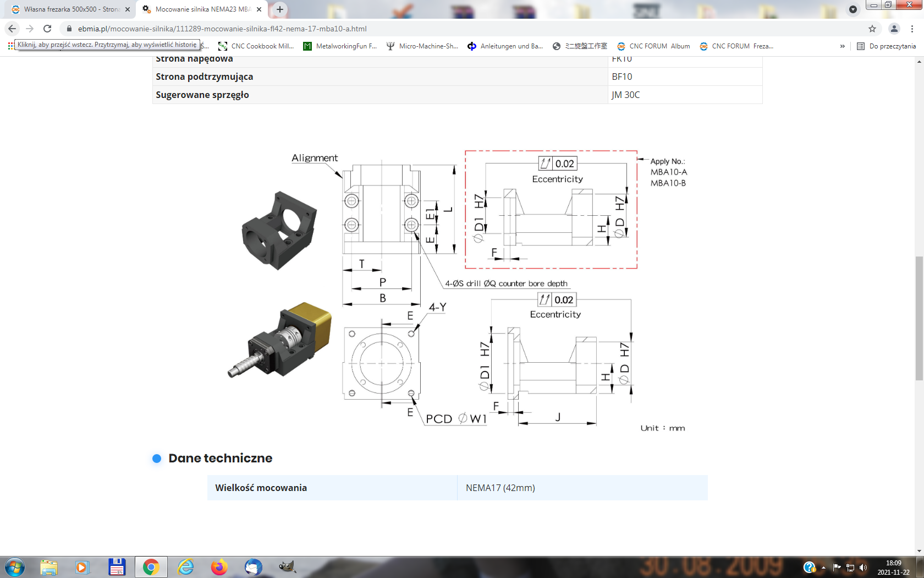
Task: Click the Chrome tab search dropdown
Action: [x=853, y=9]
